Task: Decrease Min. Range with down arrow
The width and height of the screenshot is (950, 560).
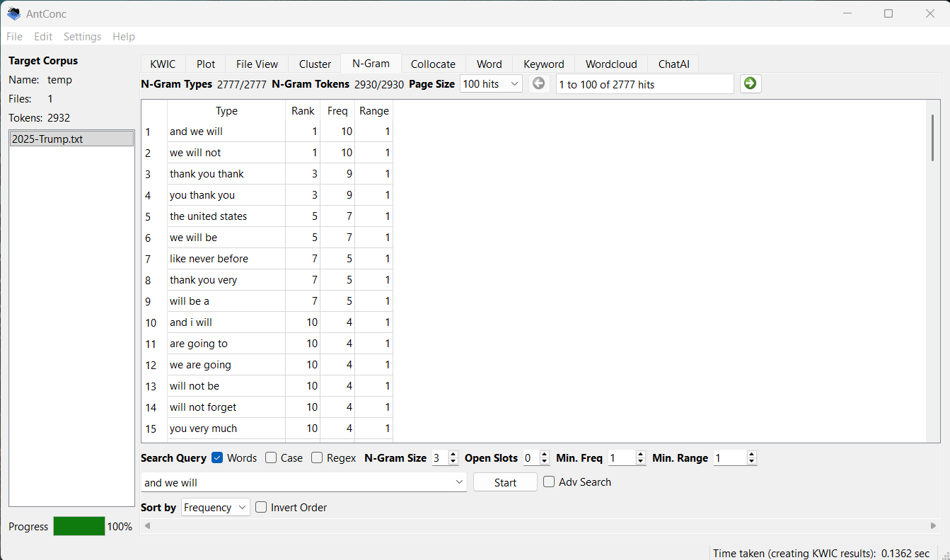Action: point(752,462)
